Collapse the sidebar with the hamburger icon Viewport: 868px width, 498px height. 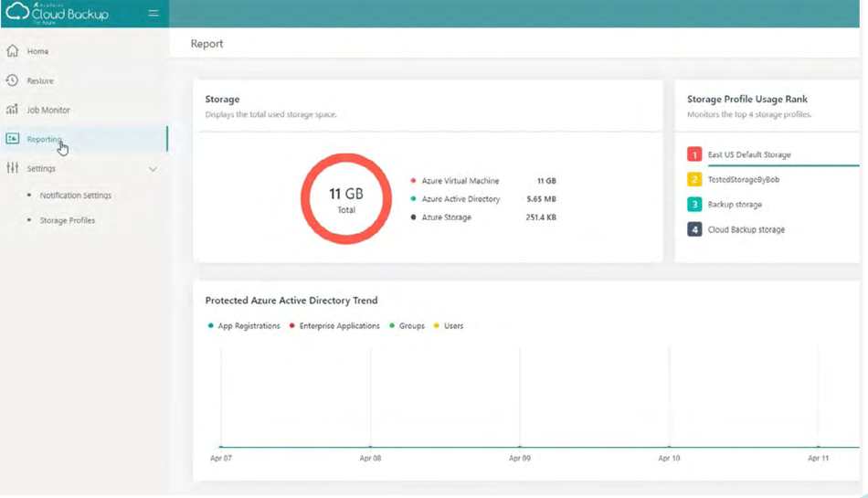pyautogui.click(x=153, y=13)
